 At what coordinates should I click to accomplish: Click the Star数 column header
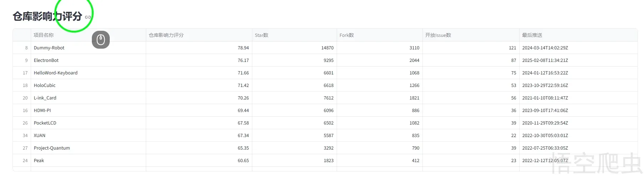262,35
